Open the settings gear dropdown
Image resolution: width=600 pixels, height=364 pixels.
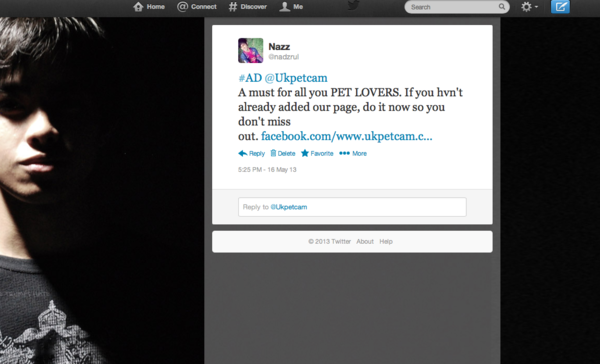529,7
